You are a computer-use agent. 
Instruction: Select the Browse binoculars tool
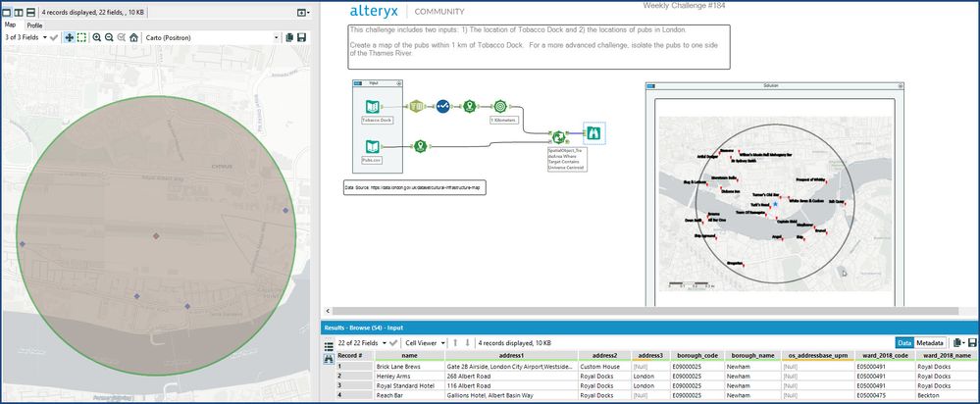(594, 133)
